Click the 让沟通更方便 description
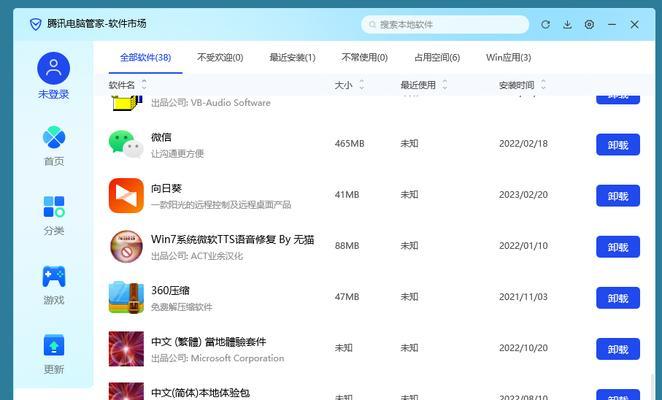Viewport: 662px width, 400px height. [177, 154]
